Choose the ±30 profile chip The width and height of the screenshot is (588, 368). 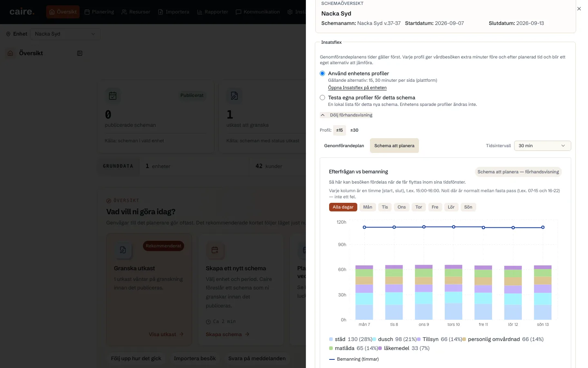354,130
